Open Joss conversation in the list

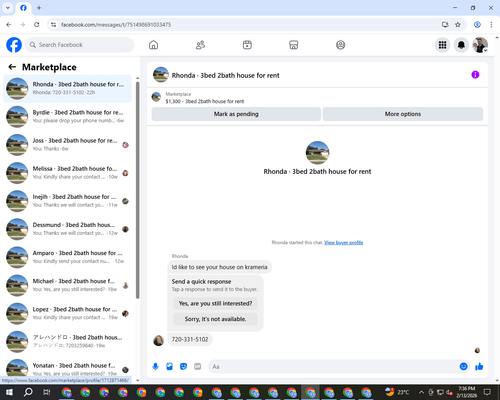tap(67, 145)
